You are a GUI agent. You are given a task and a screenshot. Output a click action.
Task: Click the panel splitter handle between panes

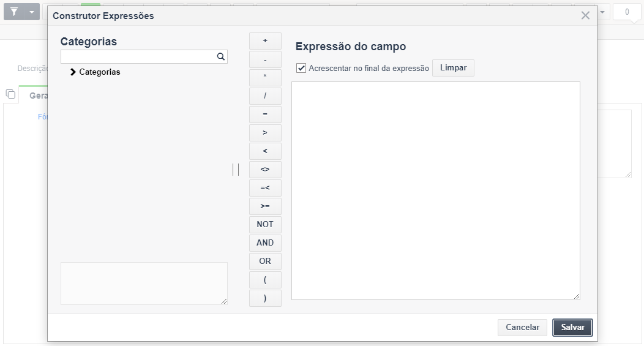coord(236,169)
